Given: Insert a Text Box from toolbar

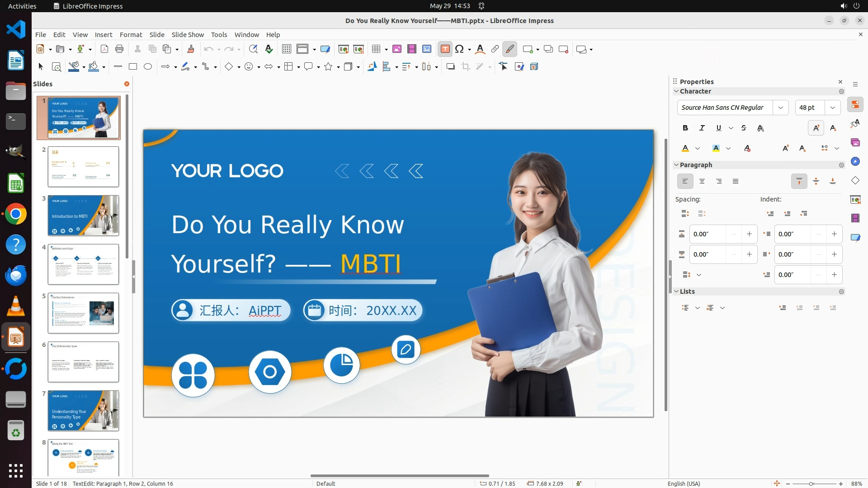Looking at the screenshot, I should (x=445, y=49).
